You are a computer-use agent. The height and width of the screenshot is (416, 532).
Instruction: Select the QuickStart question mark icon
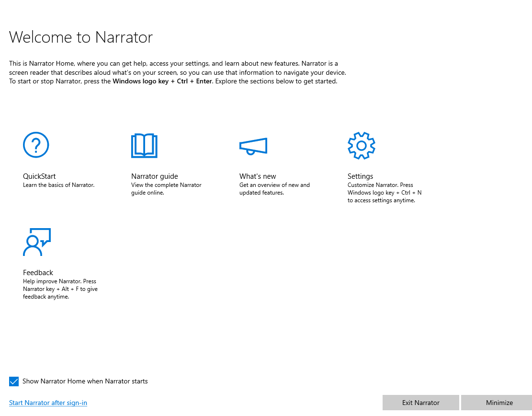tap(36, 145)
